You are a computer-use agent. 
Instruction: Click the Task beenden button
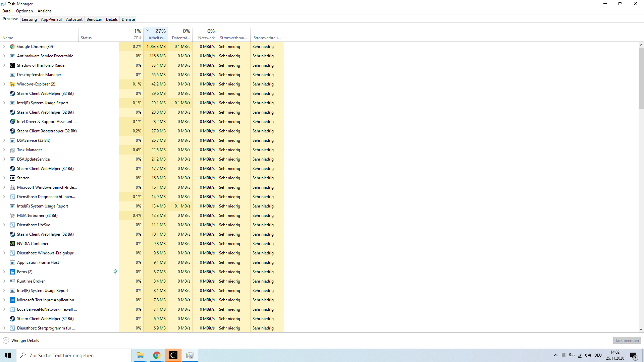click(x=627, y=341)
